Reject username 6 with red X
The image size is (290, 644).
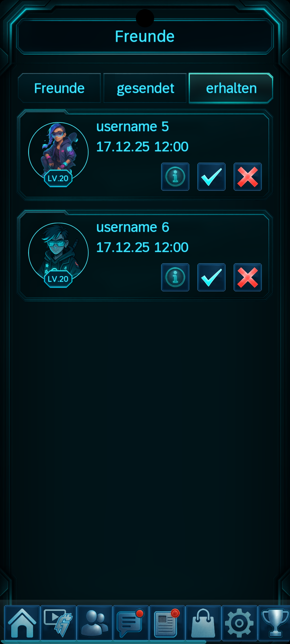click(248, 277)
